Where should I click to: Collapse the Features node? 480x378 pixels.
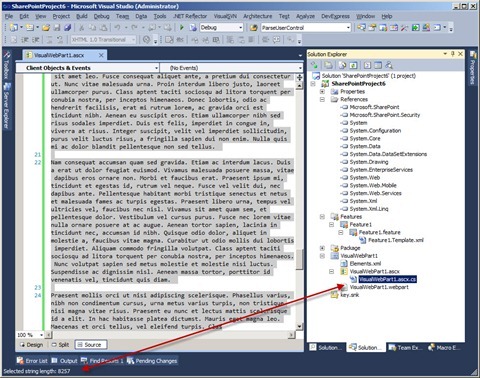(322, 217)
